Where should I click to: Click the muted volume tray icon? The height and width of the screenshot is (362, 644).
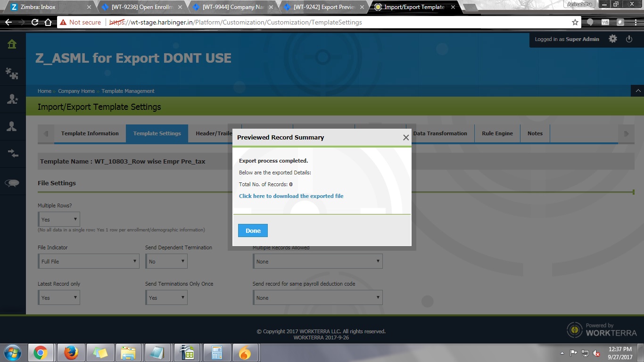point(596,353)
